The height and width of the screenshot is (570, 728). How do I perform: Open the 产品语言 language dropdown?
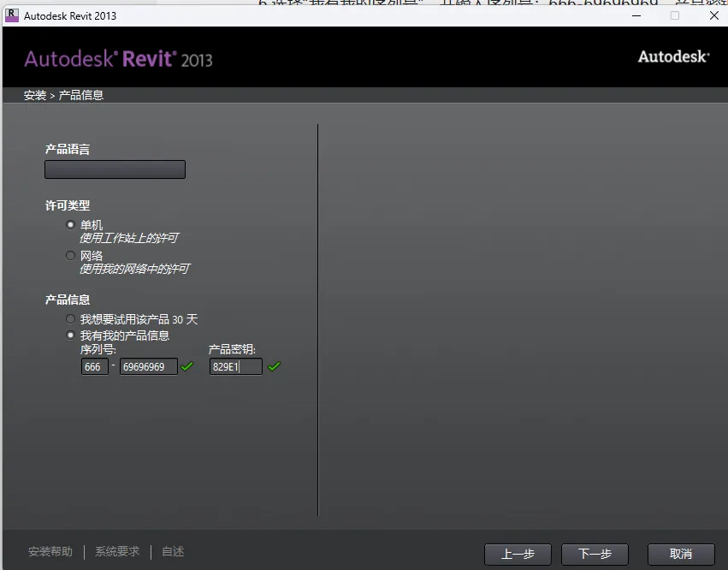(x=115, y=169)
